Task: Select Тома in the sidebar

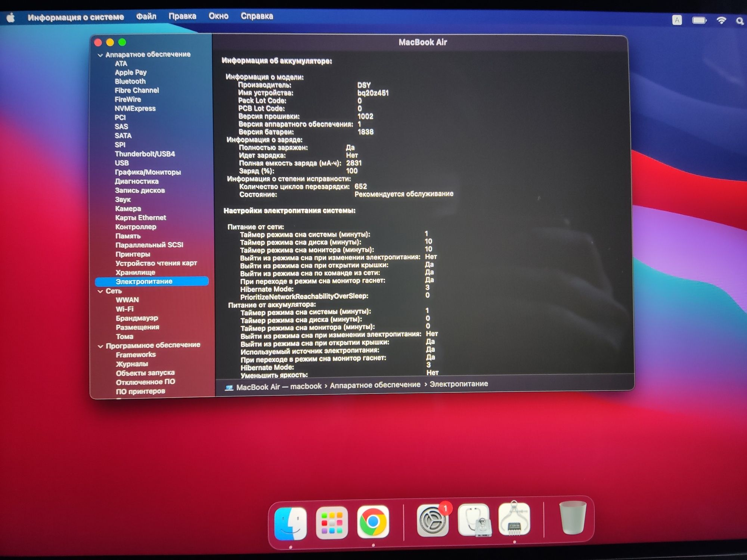Action: tap(124, 337)
